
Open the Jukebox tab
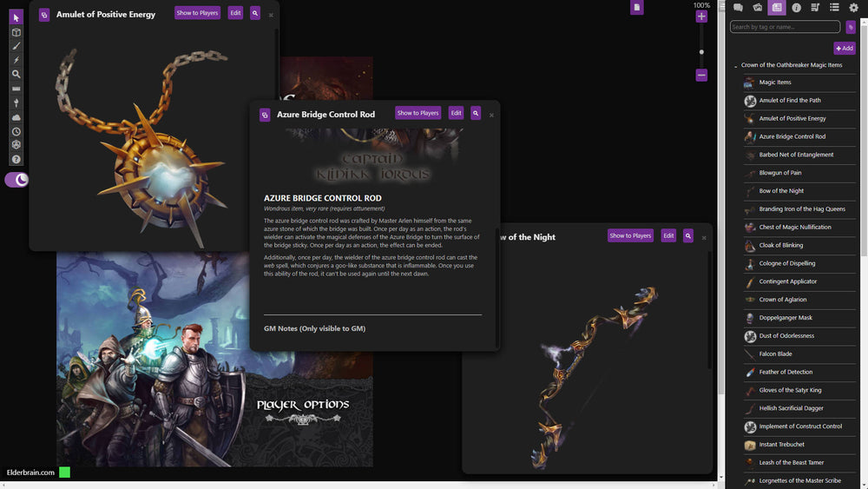click(x=815, y=8)
